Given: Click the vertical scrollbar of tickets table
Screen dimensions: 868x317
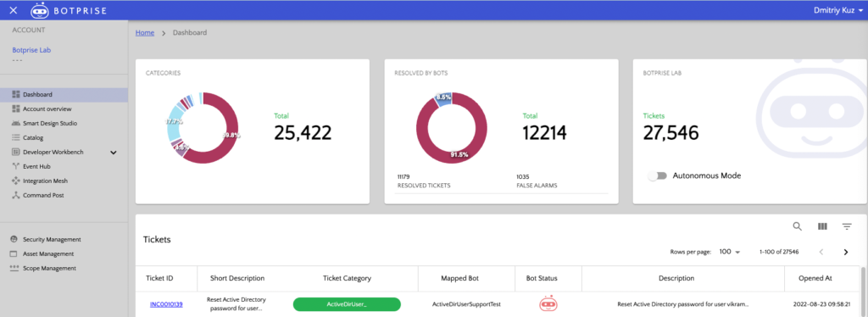Looking at the screenshot, I should [x=863, y=292].
